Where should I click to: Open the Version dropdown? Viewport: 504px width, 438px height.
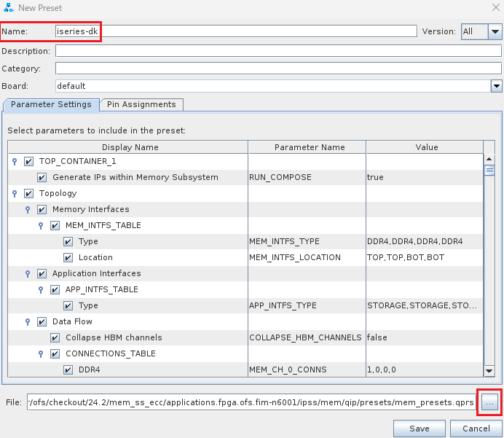tap(495, 32)
